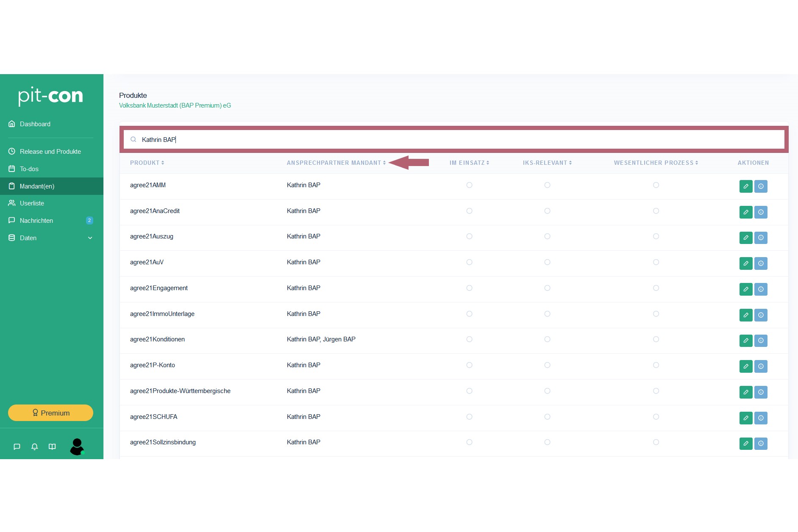Toggle IKS-relevant for agree21Engagement
Screen dimensions: 798x532
click(547, 288)
